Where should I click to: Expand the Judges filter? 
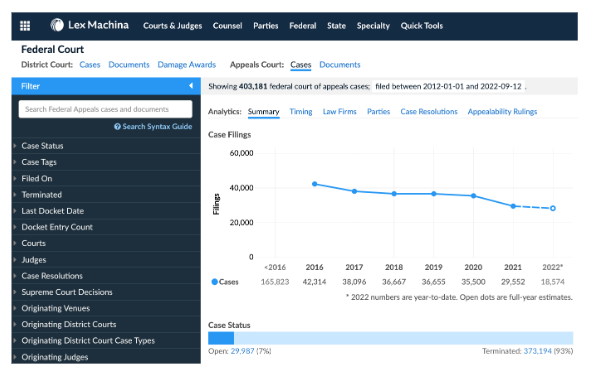coord(106,260)
